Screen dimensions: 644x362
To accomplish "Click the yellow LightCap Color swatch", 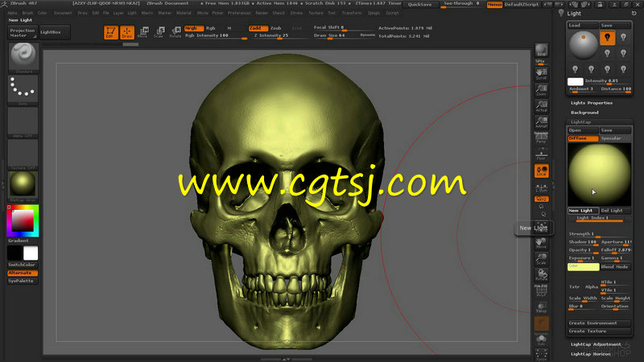I will [x=583, y=267].
